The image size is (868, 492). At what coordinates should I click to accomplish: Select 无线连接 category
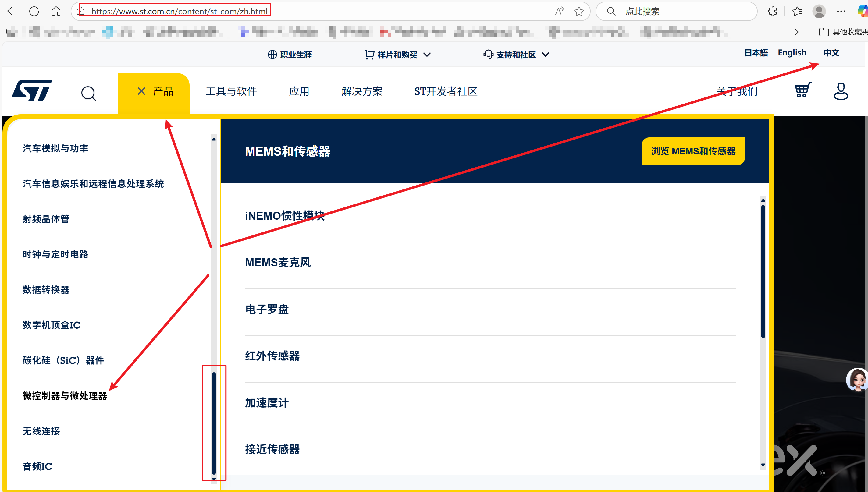tap(41, 431)
